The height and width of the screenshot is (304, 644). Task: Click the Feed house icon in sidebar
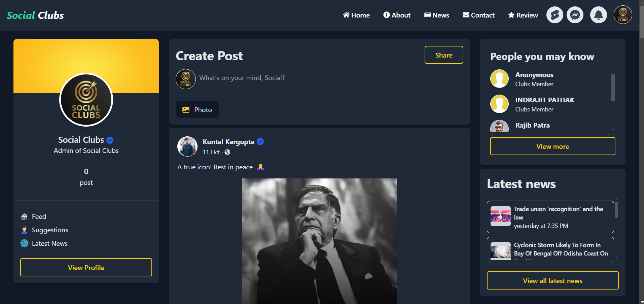coord(24,216)
